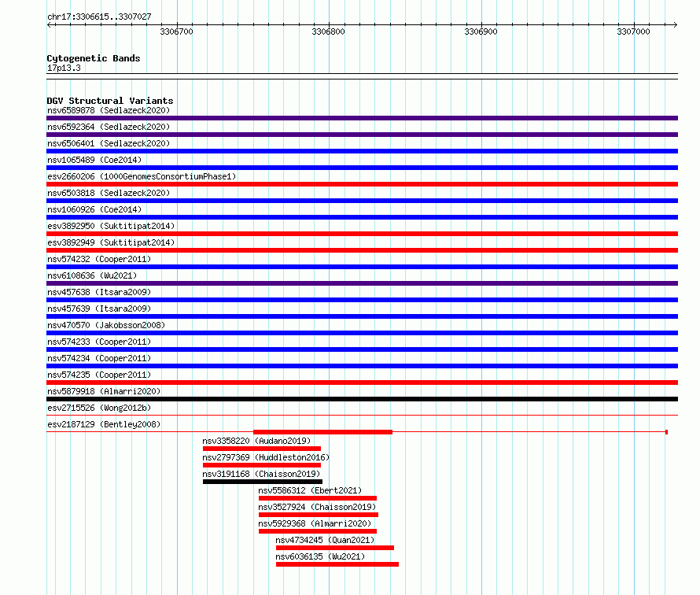
Task: Click the black bar under nsv5879918
Action: (362, 399)
